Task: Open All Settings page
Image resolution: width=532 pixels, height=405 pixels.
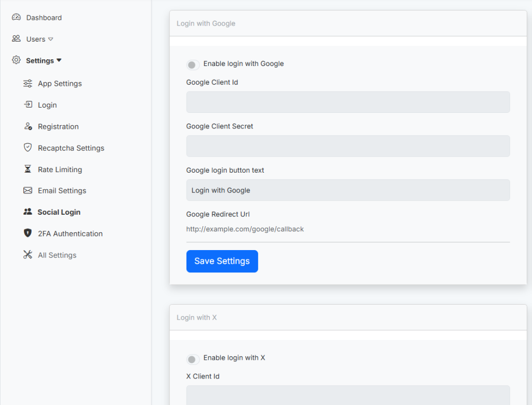Action: tap(57, 255)
